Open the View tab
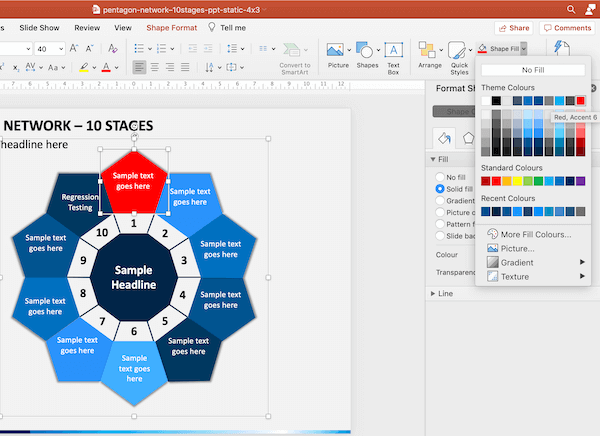Viewport: 600px width, 436px height. tap(123, 28)
